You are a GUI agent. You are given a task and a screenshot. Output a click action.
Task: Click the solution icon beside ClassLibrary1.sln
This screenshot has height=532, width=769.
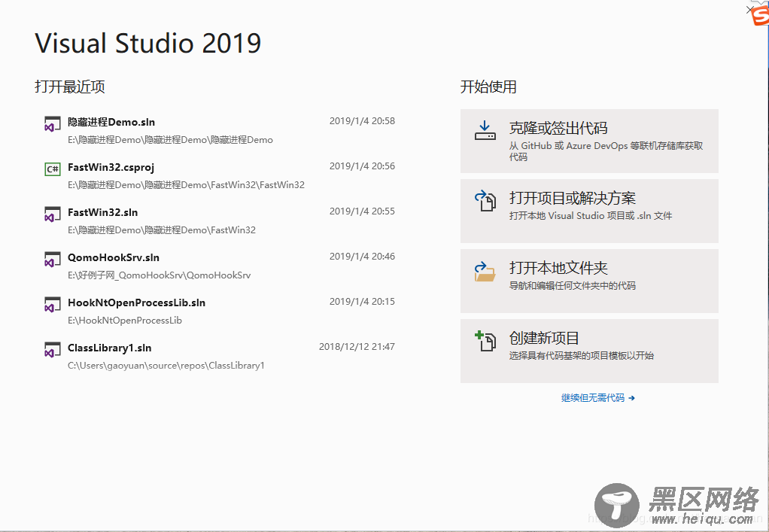[x=53, y=350]
